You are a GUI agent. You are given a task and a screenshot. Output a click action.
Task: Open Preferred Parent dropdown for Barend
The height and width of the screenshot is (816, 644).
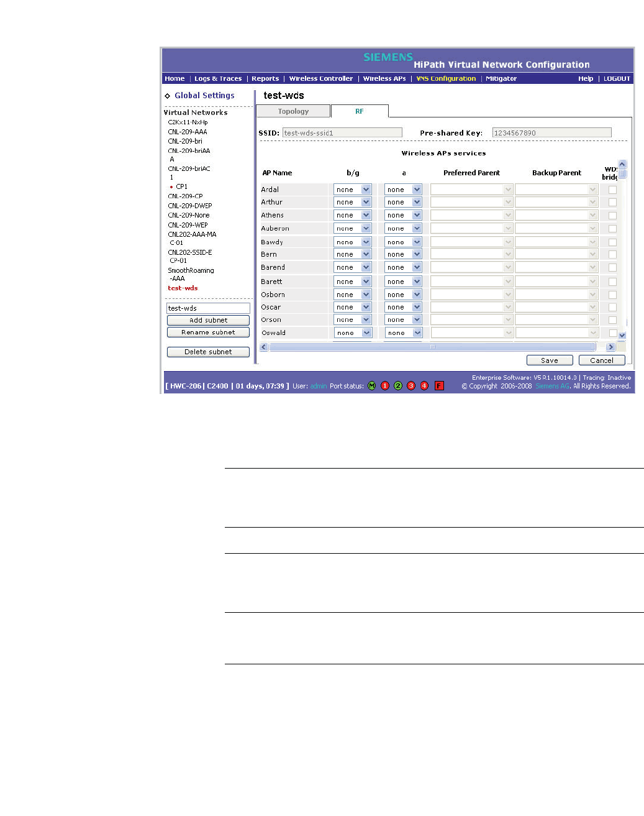pyautogui.click(x=472, y=267)
